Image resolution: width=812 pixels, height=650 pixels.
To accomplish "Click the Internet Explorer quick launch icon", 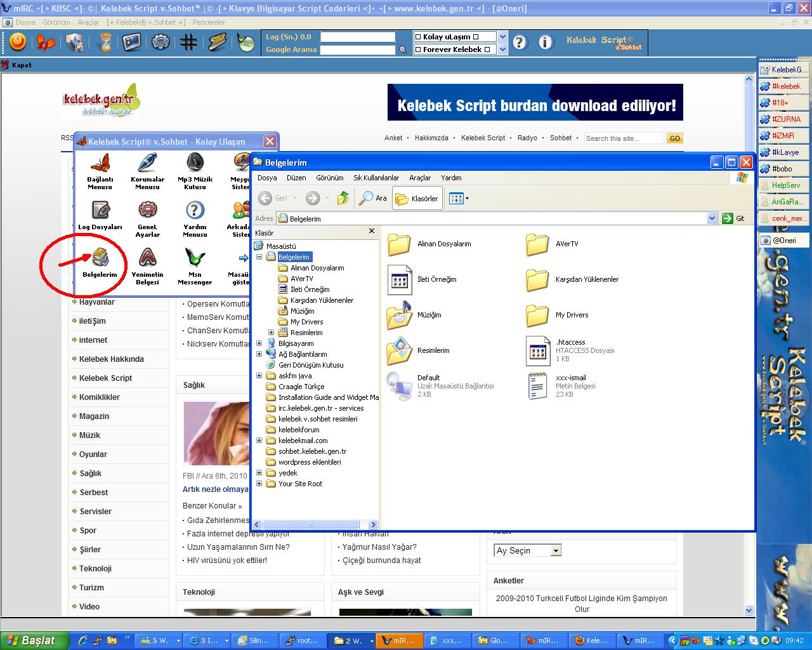I will [x=83, y=640].
